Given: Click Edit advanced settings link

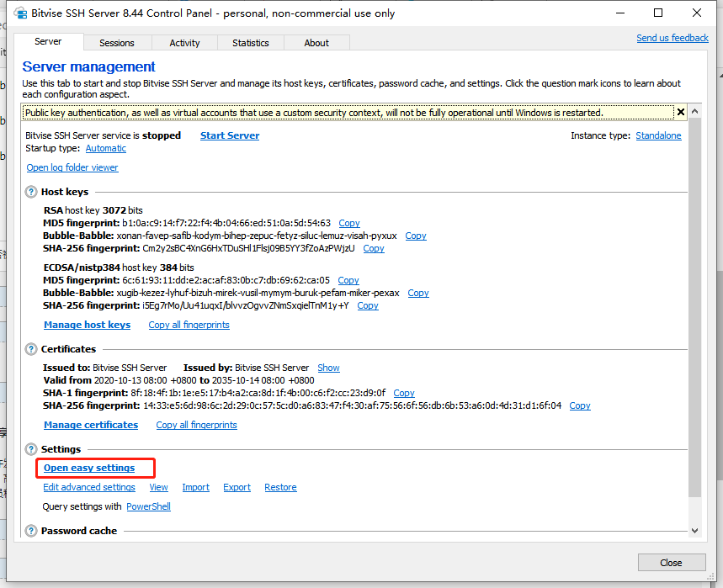Looking at the screenshot, I should [x=89, y=488].
